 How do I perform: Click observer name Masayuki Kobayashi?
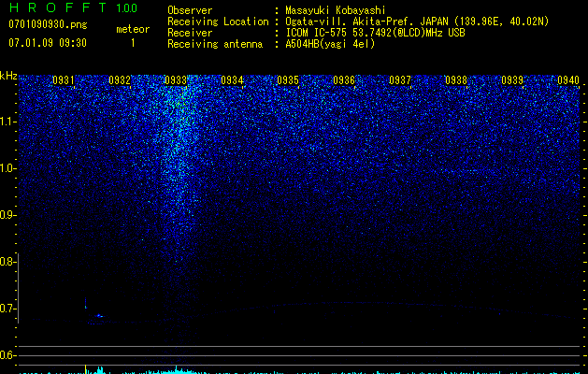click(336, 10)
